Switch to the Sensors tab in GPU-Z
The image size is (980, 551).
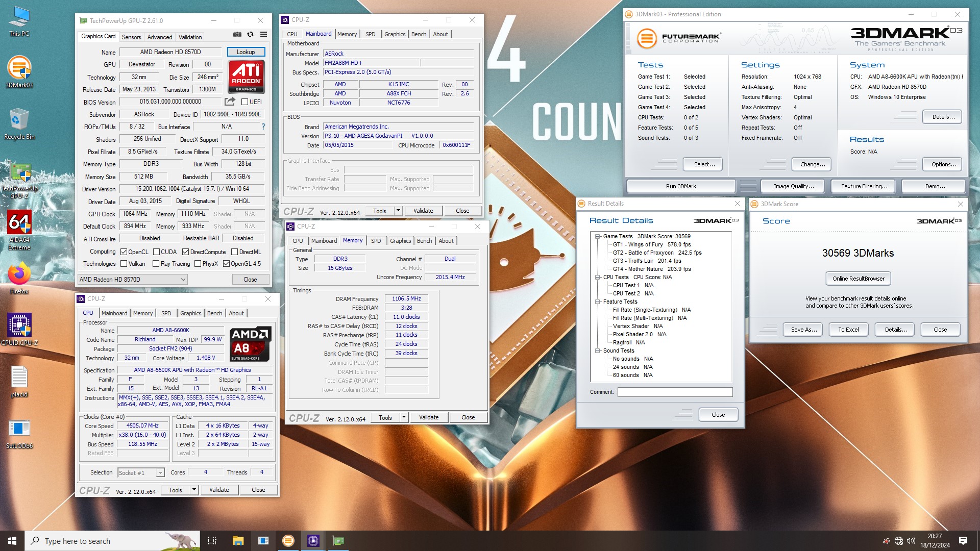131,37
